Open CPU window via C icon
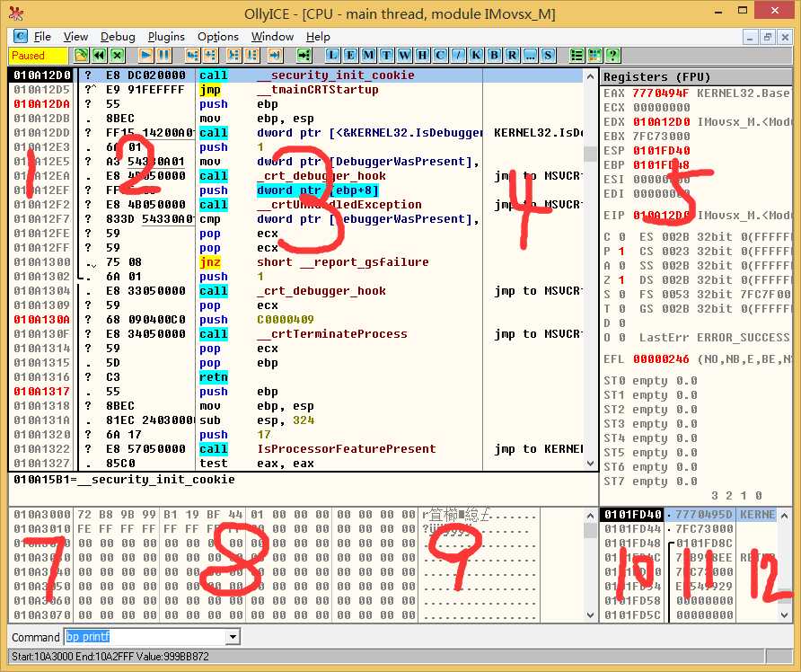The image size is (801, 672). coord(440,55)
